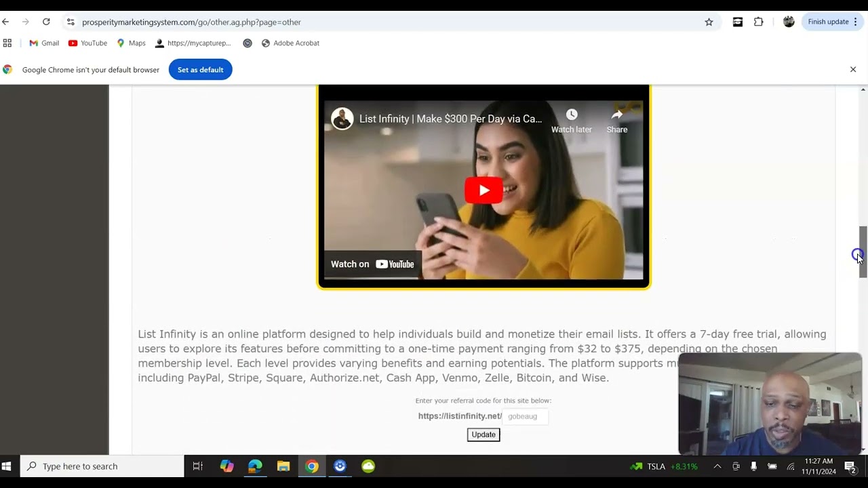Open the video channel avatar
Viewport: 868px width, 488px height.
click(342, 119)
